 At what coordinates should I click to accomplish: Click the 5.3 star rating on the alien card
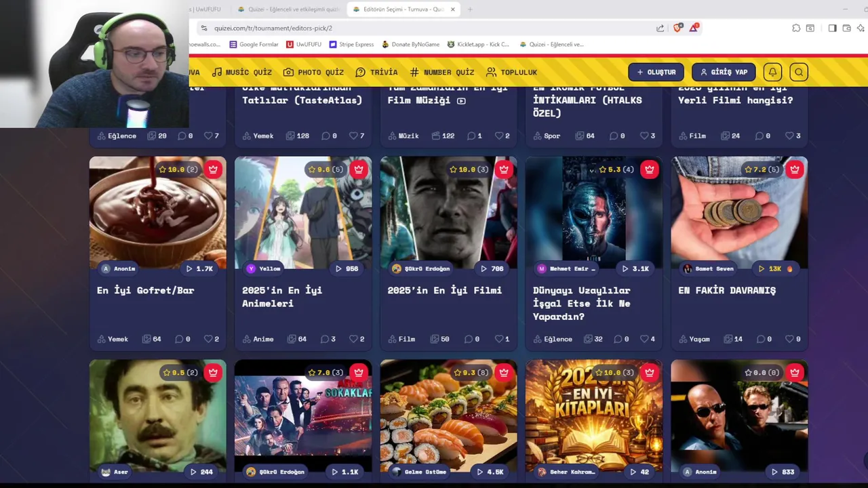click(x=616, y=169)
